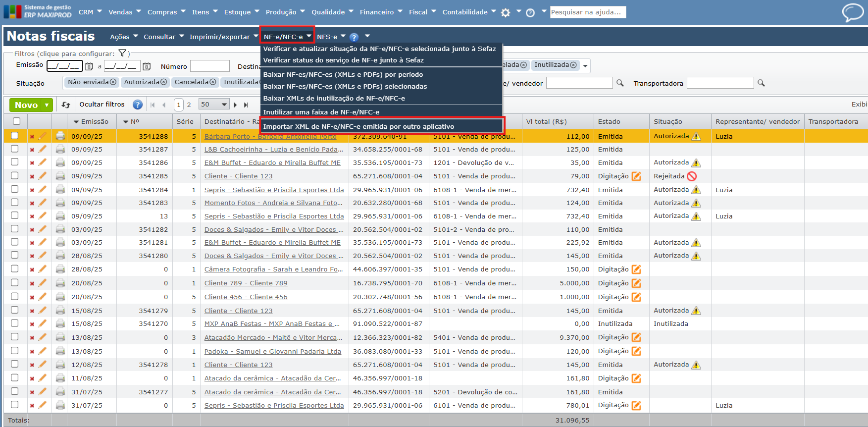Go to the last page of results
Image resolution: width=868 pixels, height=427 pixels.
click(x=246, y=105)
